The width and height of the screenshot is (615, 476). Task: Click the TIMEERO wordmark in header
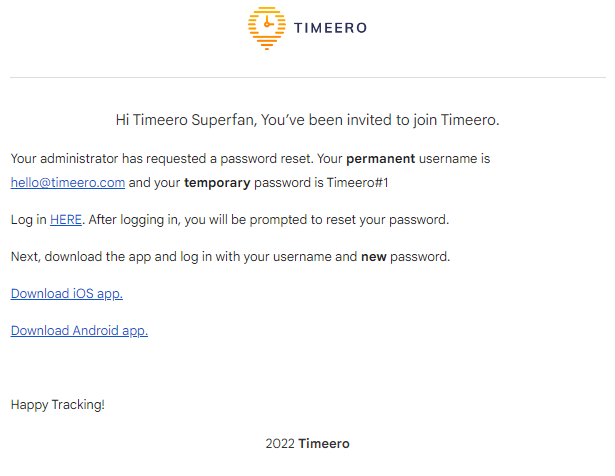[330, 28]
